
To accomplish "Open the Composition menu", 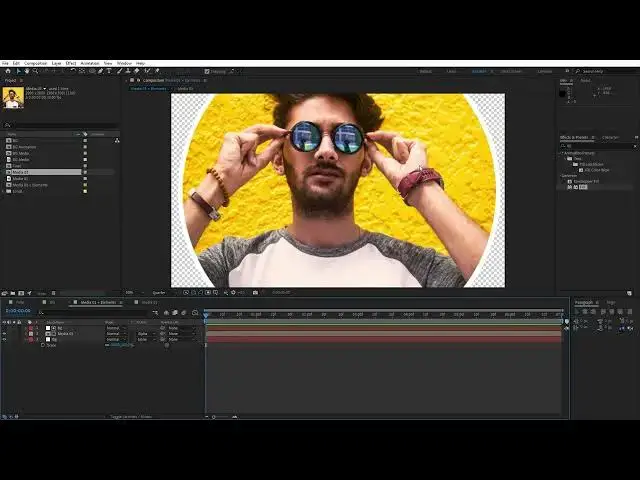I will [35, 63].
